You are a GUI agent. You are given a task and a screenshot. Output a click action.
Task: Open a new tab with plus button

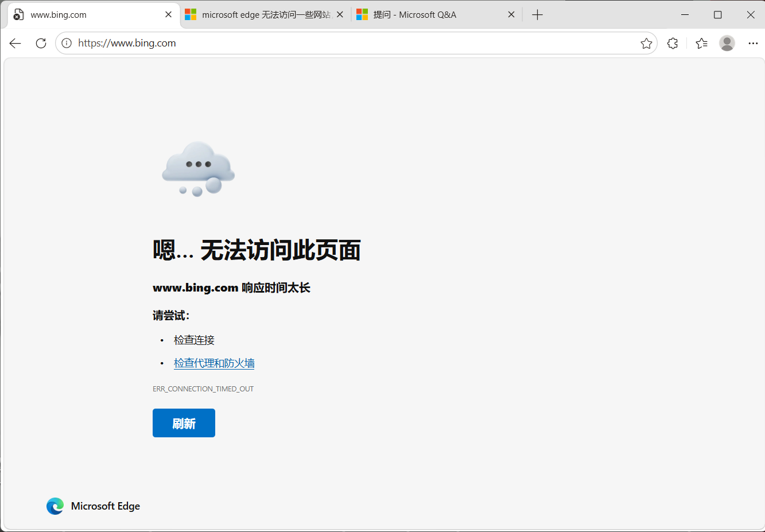coord(537,15)
